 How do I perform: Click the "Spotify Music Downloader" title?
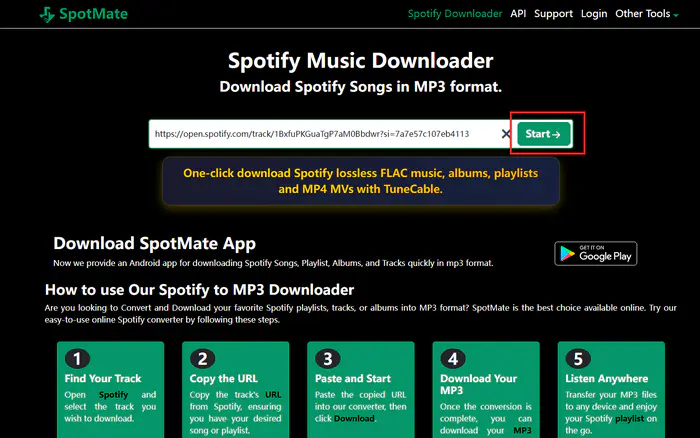(x=361, y=61)
